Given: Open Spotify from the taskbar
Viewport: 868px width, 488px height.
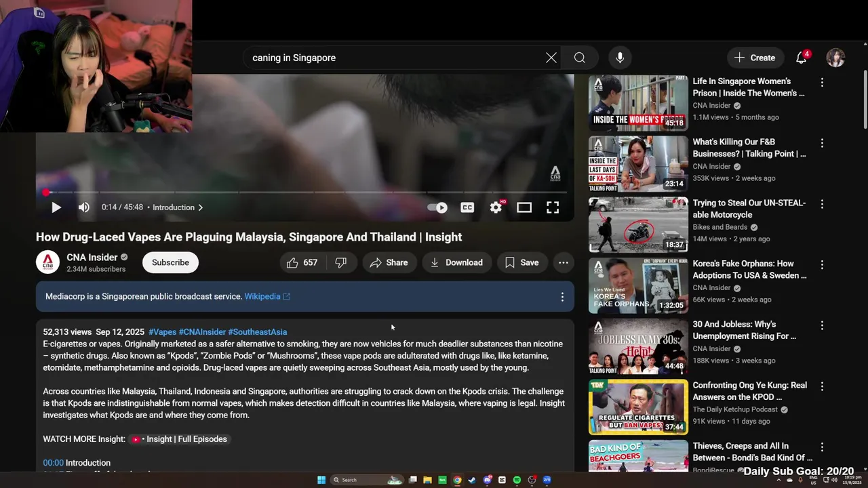Looking at the screenshot, I should pyautogui.click(x=517, y=480).
